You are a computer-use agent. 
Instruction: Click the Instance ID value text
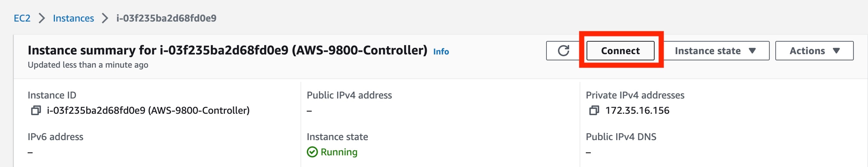(148, 110)
